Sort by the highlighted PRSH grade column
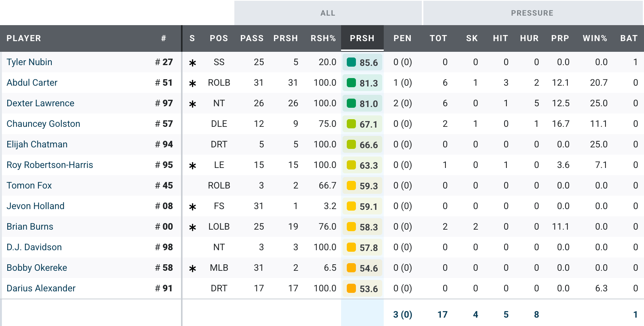The width and height of the screenshot is (644, 326). pyautogui.click(x=362, y=38)
